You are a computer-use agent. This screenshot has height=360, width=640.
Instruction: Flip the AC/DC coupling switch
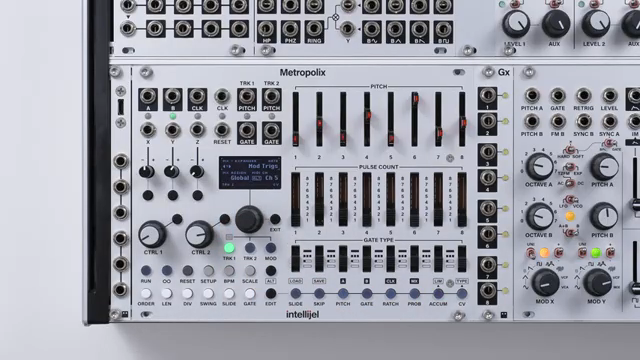point(570,183)
